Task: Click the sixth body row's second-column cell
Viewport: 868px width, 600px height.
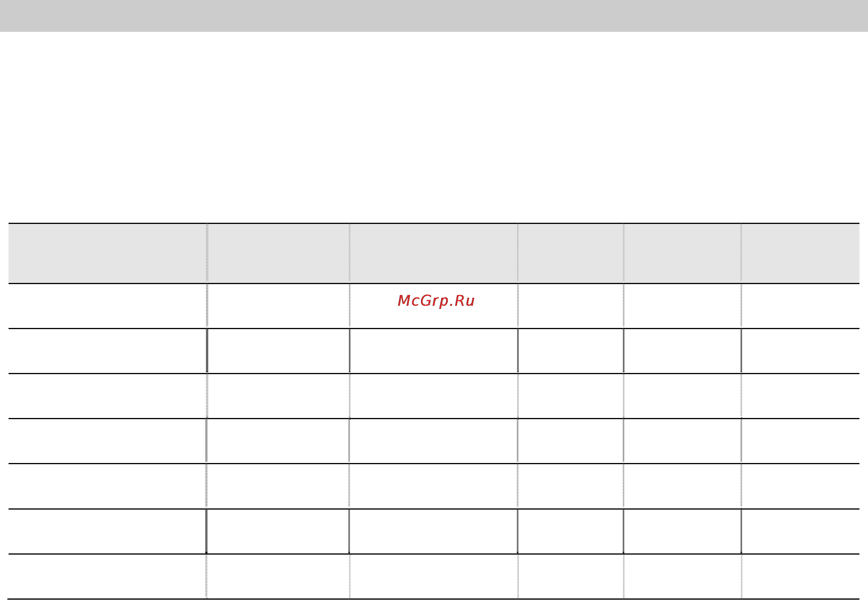Action: [x=278, y=531]
